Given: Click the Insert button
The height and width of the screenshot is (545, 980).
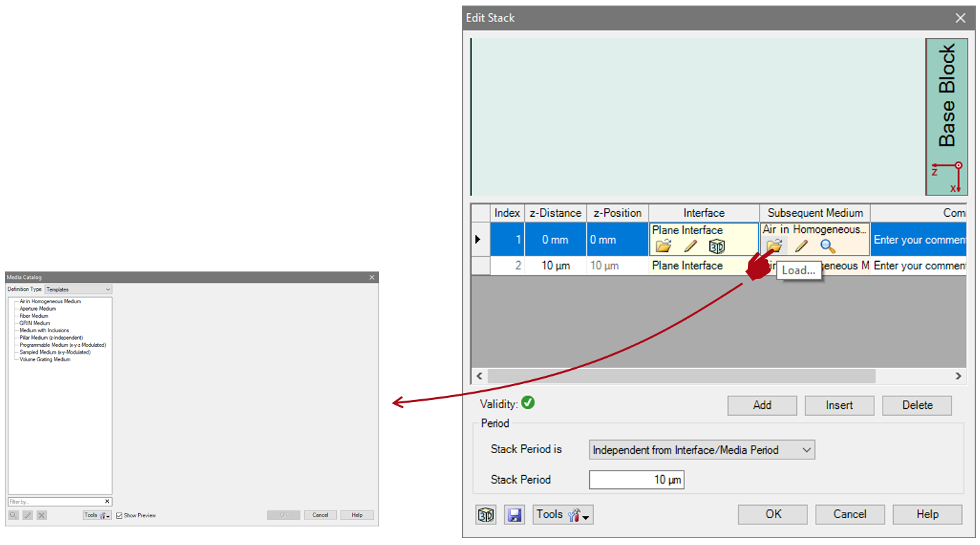Looking at the screenshot, I should click(839, 405).
